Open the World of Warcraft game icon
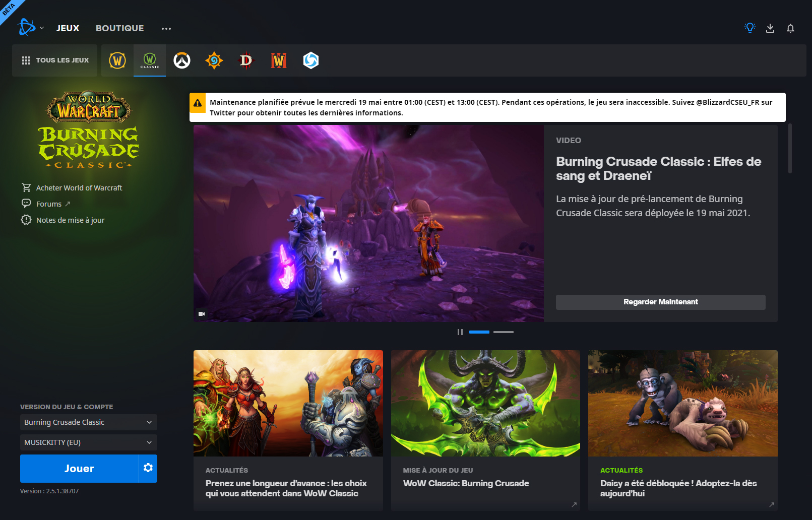This screenshot has height=520, width=812. coord(117,60)
